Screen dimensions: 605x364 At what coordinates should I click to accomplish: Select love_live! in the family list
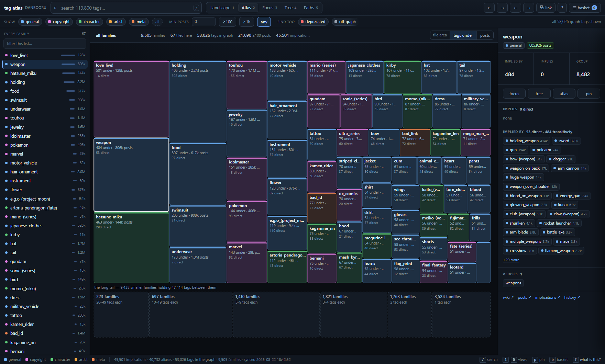pyautogui.click(x=45, y=55)
